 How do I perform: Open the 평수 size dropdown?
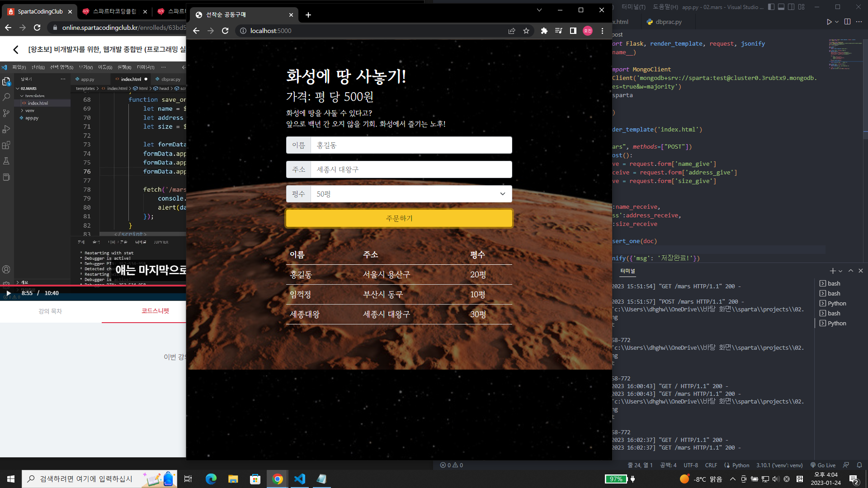click(411, 194)
